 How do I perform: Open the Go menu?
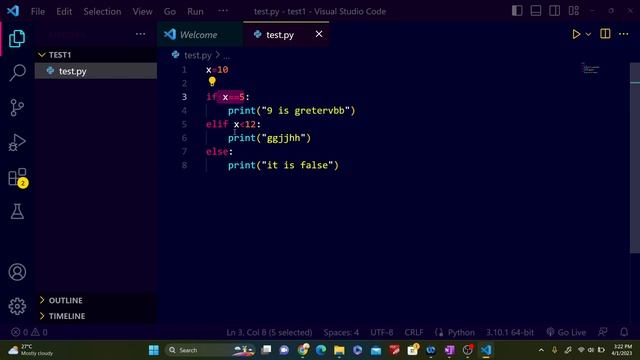click(x=170, y=11)
